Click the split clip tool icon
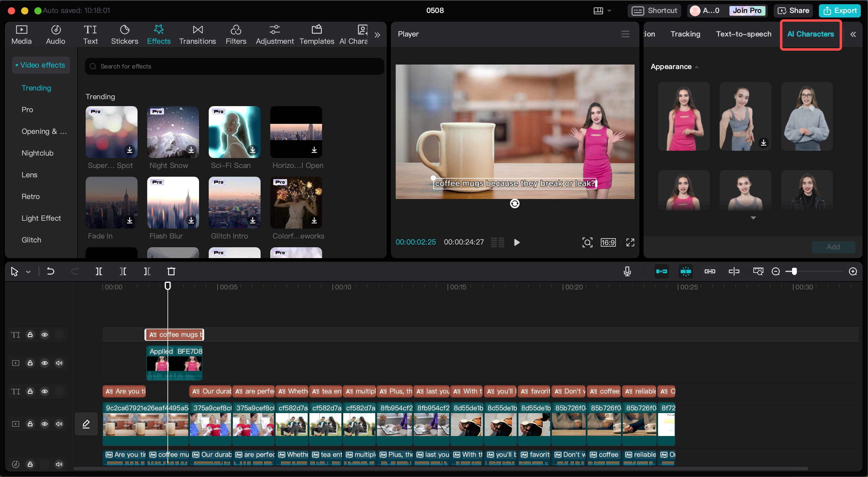The width and height of the screenshot is (868, 477). [99, 271]
